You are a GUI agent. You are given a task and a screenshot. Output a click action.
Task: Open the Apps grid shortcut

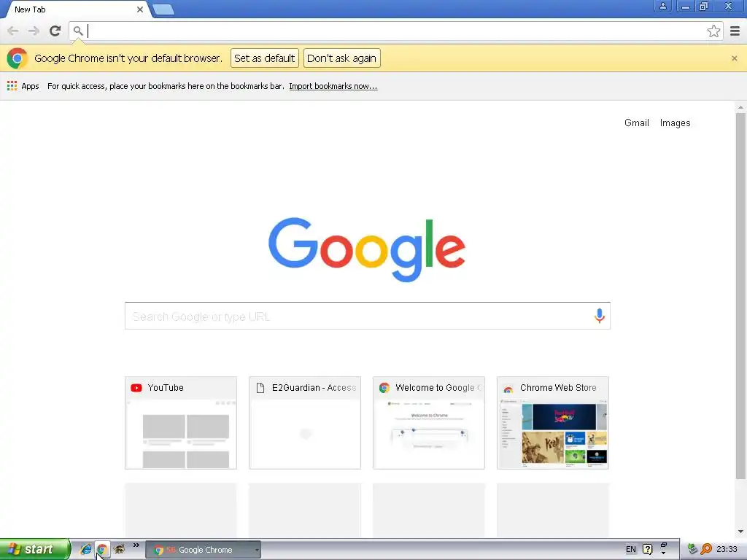(x=23, y=86)
